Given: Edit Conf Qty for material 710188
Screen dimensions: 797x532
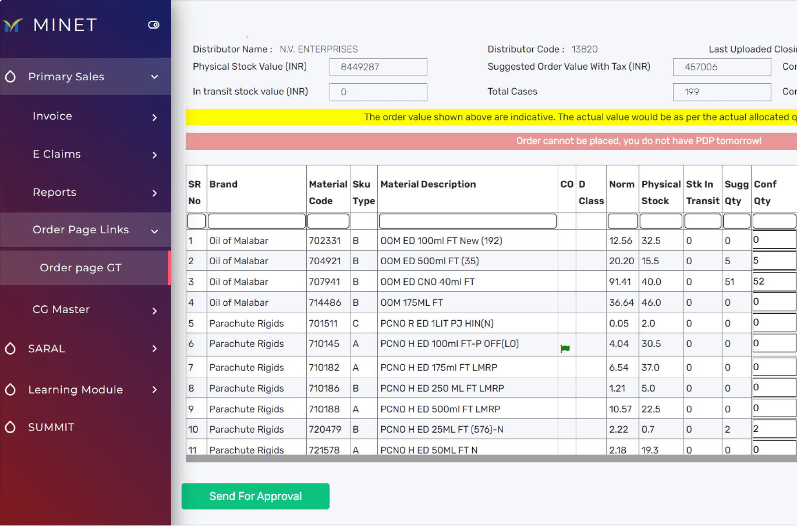Looking at the screenshot, I should coord(775,408).
